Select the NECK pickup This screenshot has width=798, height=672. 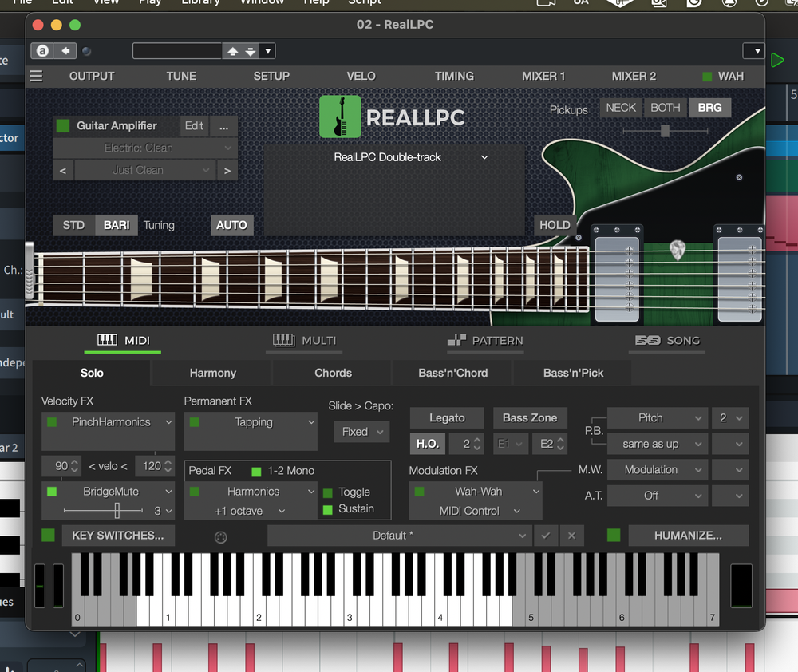click(620, 108)
